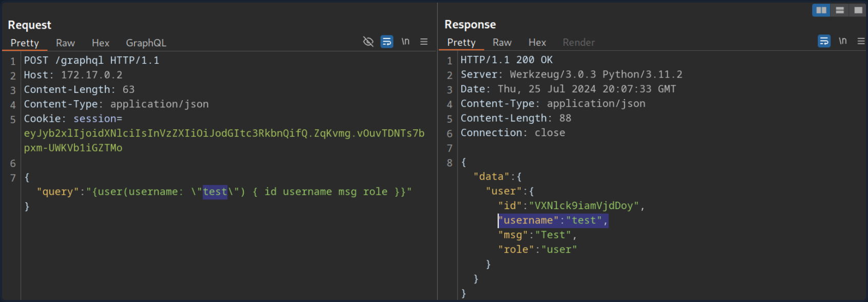Viewport: 868px width, 302px height.
Task: Click the response Content-Length: 88 header
Action: (516, 118)
